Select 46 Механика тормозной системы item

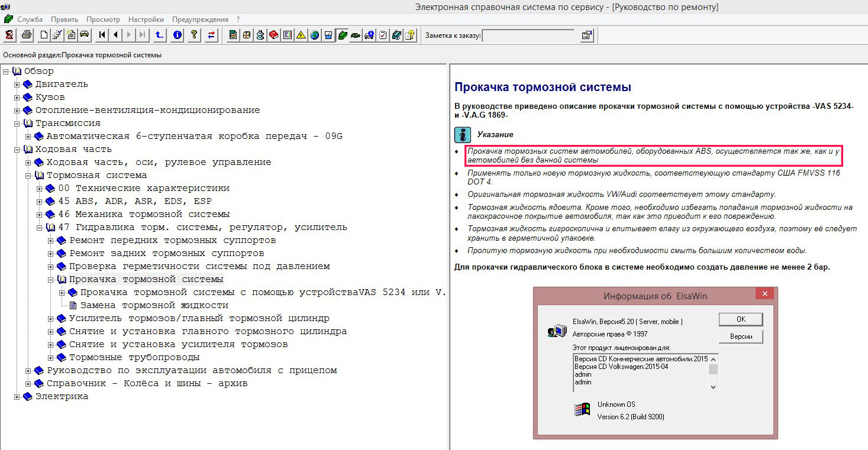tap(144, 215)
